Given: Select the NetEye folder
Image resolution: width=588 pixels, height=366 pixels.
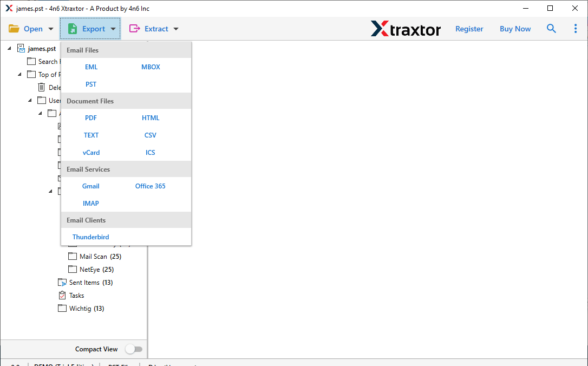Looking at the screenshot, I should [x=89, y=270].
